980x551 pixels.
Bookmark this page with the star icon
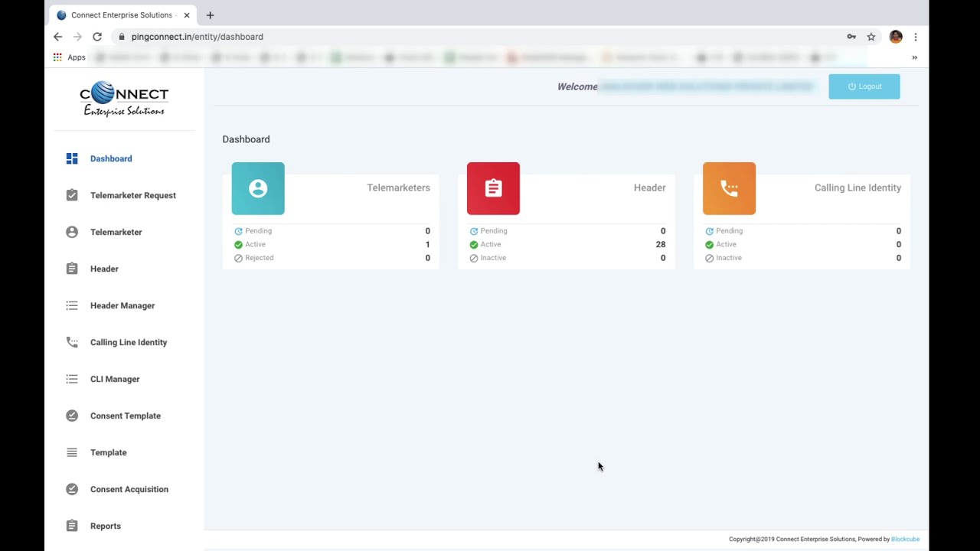[x=871, y=37]
